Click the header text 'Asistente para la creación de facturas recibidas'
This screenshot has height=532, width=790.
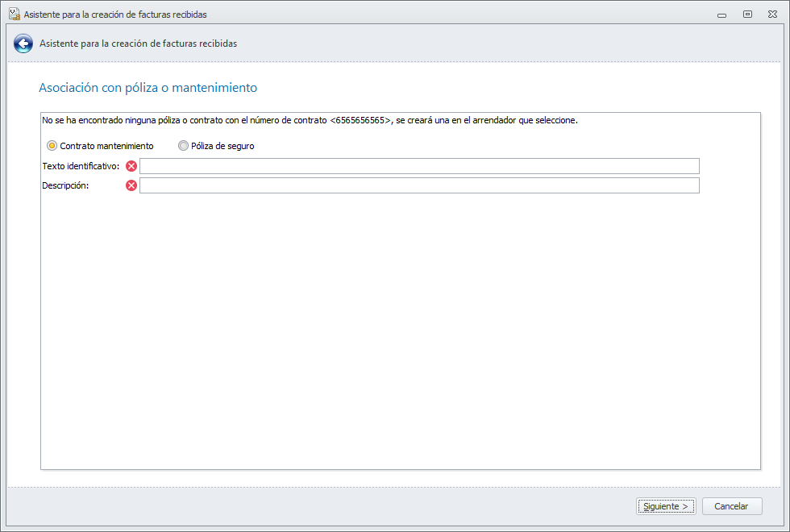point(139,44)
